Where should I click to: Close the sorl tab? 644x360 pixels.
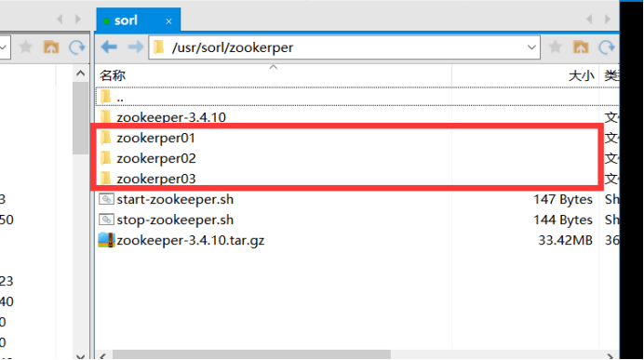pos(168,21)
